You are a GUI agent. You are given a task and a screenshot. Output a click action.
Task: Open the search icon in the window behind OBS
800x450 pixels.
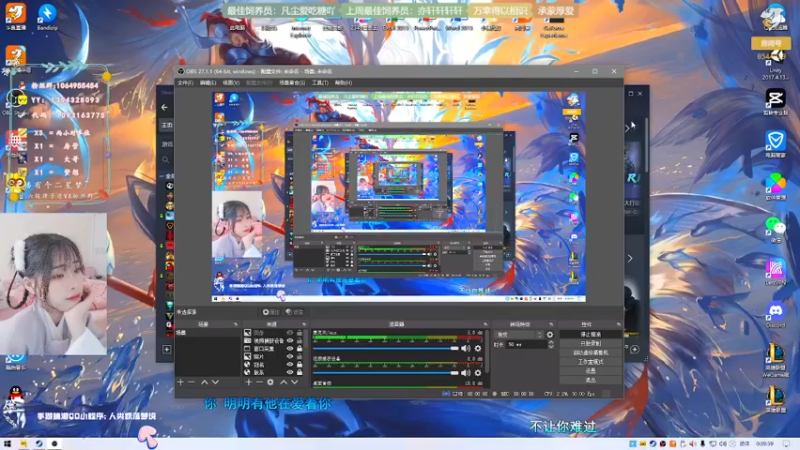165,160
